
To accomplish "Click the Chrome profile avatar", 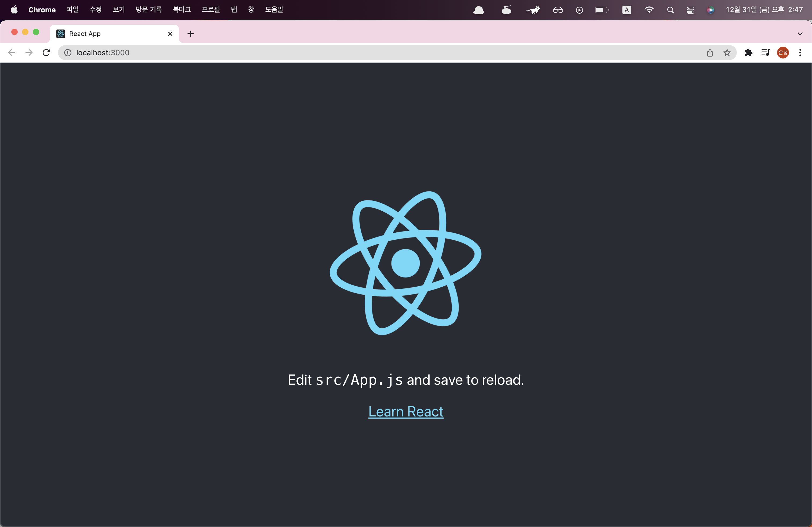I will click(783, 53).
